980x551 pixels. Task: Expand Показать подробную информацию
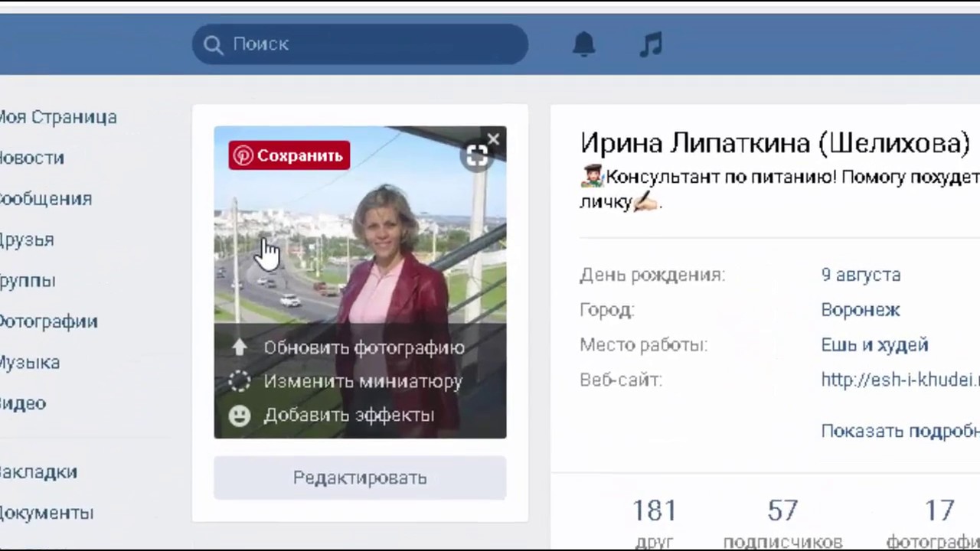(x=900, y=431)
